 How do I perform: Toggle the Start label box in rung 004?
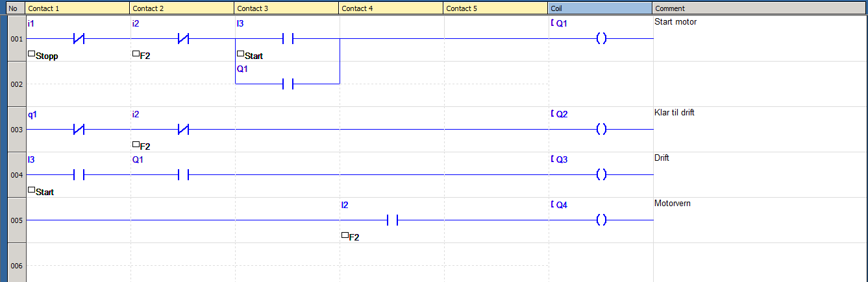31,190
